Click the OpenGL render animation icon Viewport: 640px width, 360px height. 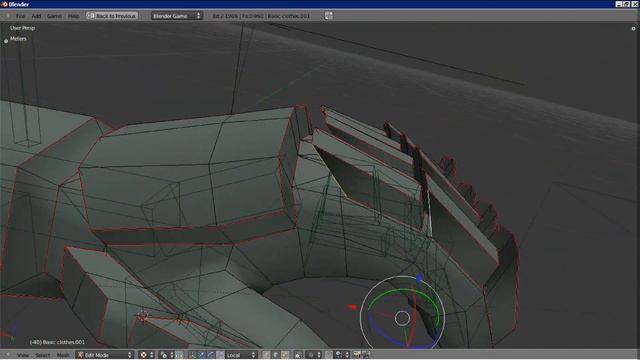[x=366, y=355]
